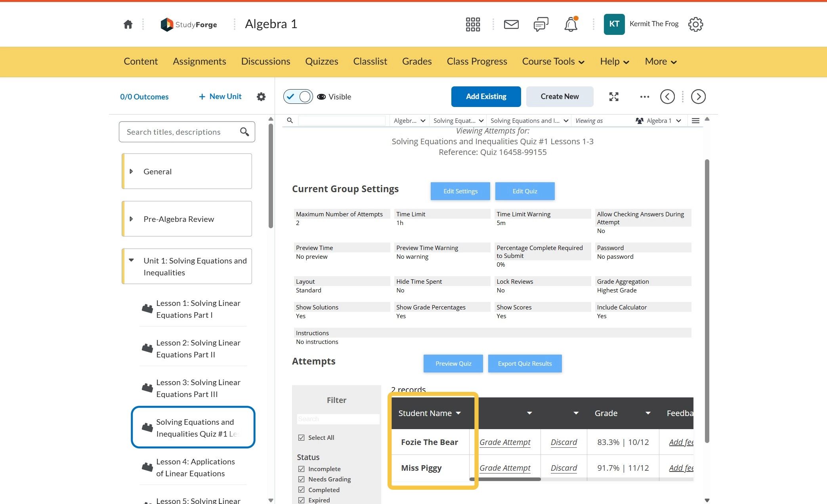Screen dimensions: 827x504
Task: Open the mail envelope icon
Action: coord(511,25)
